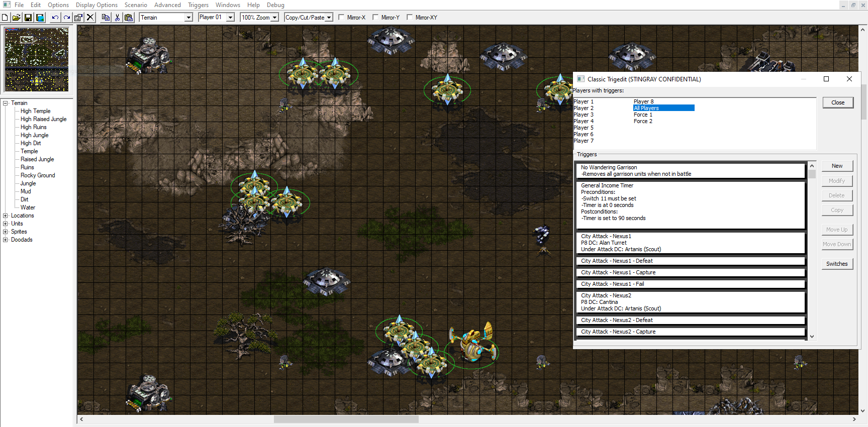Open the Scenario menu
The width and height of the screenshot is (868, 427).
pos(136,5)
